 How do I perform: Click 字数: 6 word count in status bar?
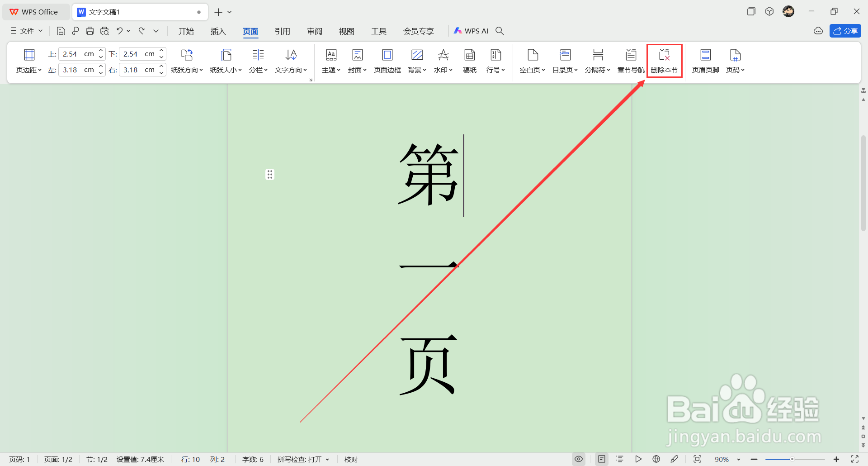[x=253, y=459]
